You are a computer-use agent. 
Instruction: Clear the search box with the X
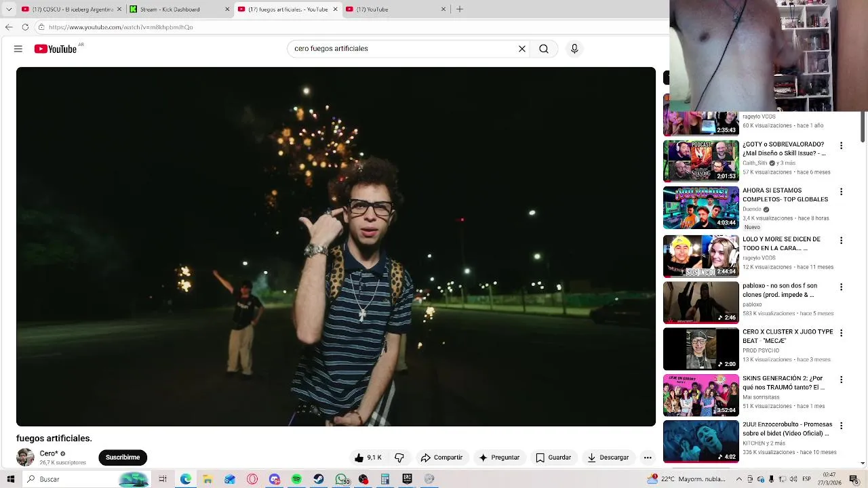[x=522, y=49]
